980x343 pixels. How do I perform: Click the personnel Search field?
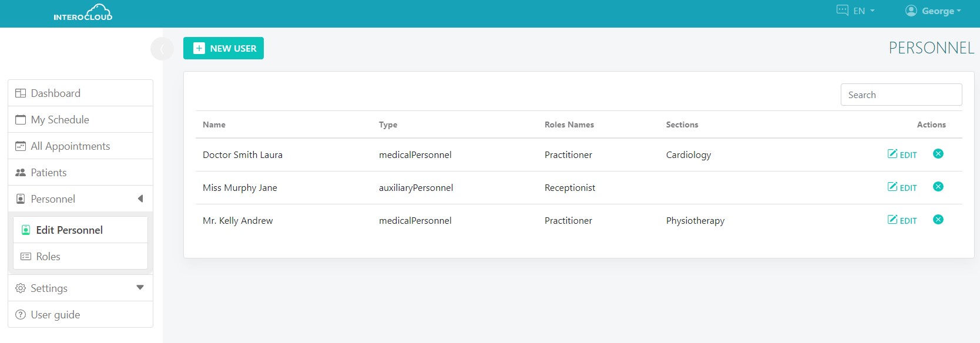pyautogui.click(x=901, y=95)
